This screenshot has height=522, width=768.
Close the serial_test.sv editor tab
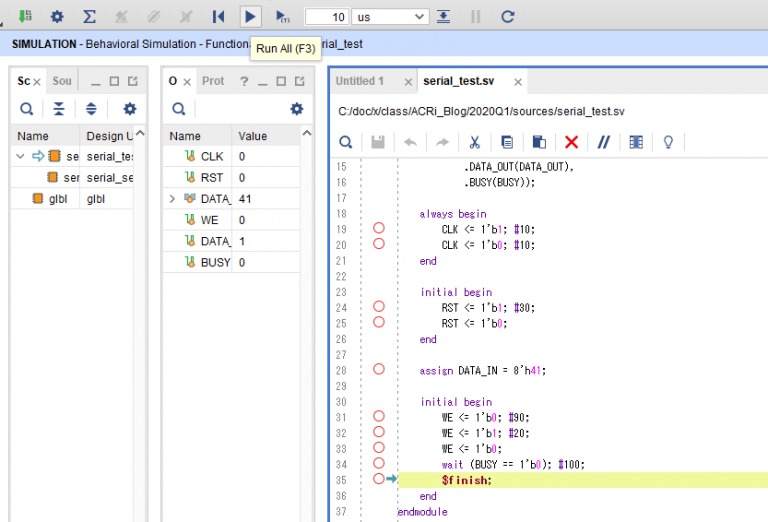[517, 82]
